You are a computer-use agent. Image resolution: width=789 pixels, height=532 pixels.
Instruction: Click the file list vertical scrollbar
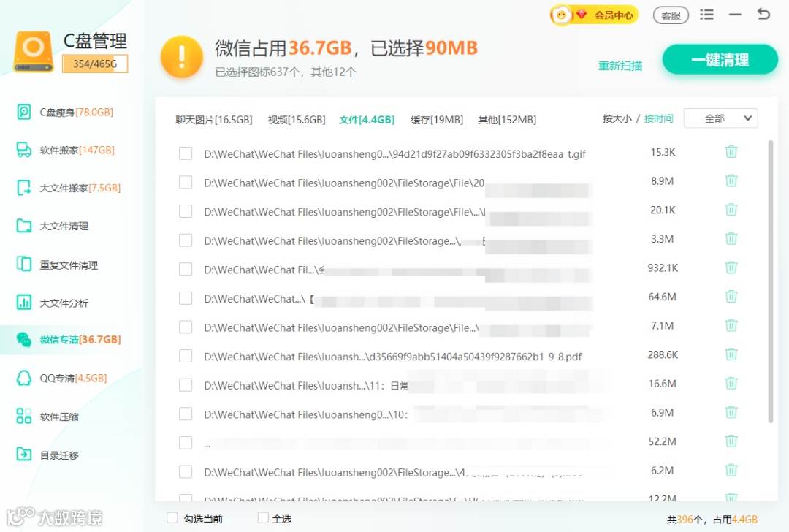pyautogui.click(x=771, y=282)
